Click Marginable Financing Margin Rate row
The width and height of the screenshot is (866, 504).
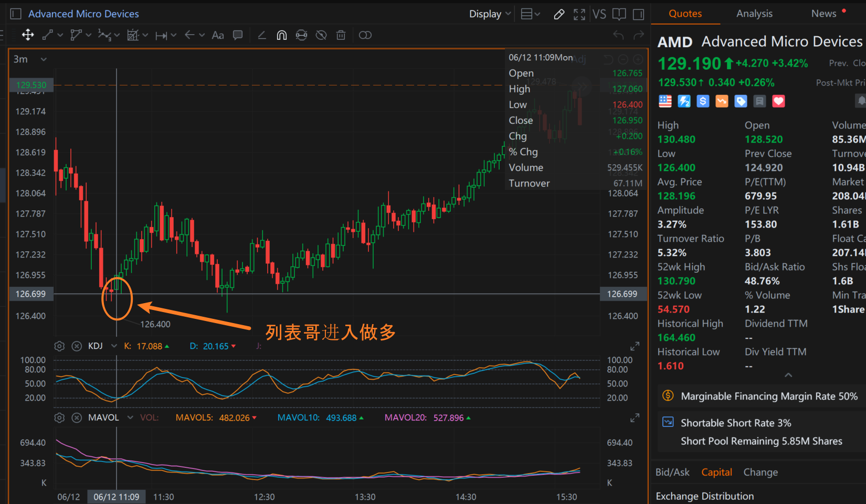(762, 396)
